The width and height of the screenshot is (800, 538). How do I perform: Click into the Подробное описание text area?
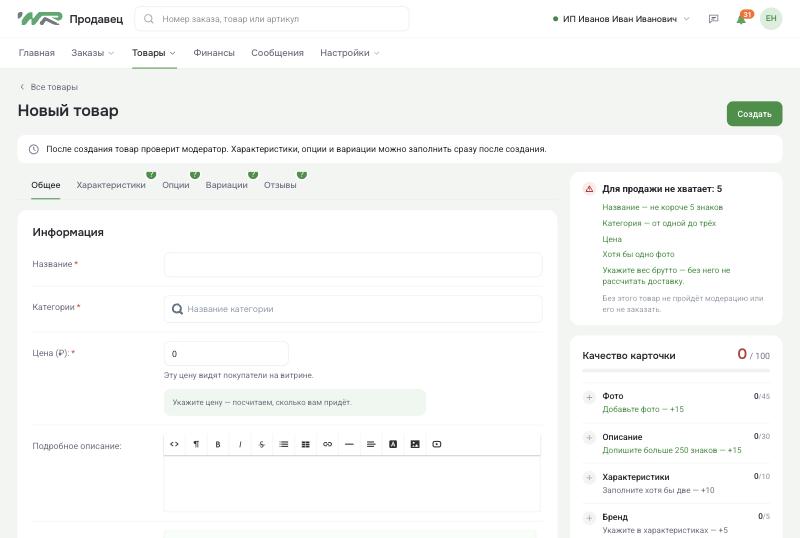(x=352, y=483)
